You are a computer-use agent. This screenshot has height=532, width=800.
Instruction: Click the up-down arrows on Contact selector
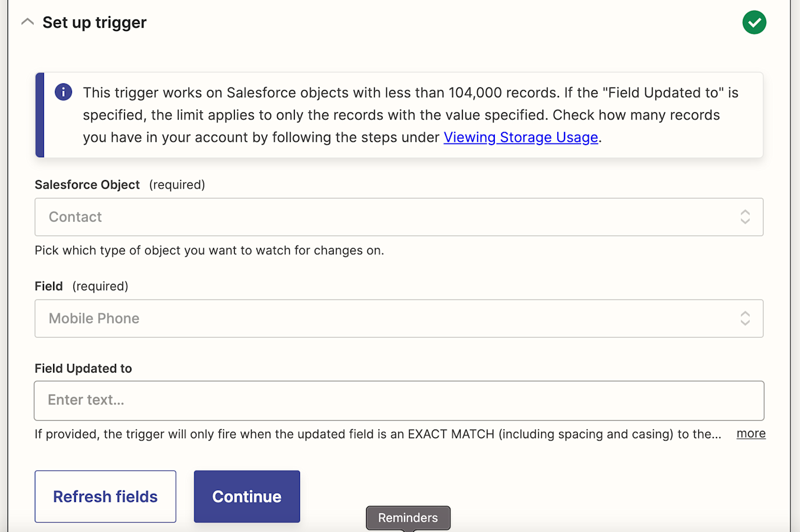tap(745, 217)
